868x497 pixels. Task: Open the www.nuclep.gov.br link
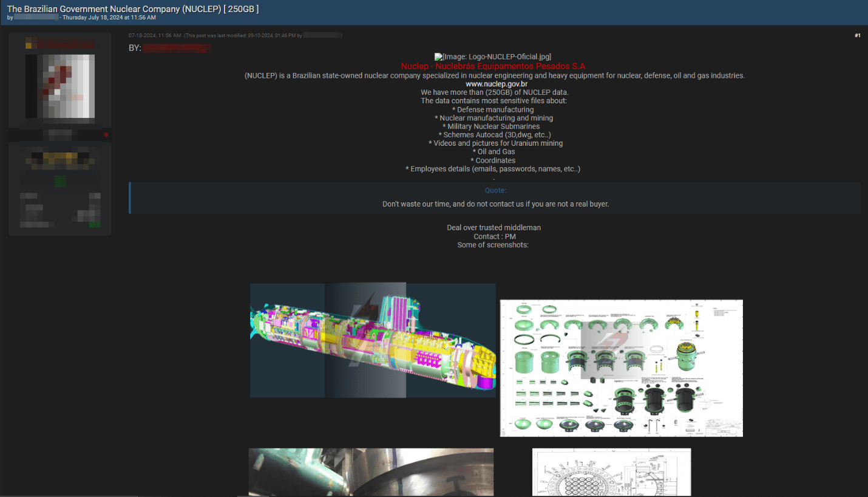coord(496,84)
